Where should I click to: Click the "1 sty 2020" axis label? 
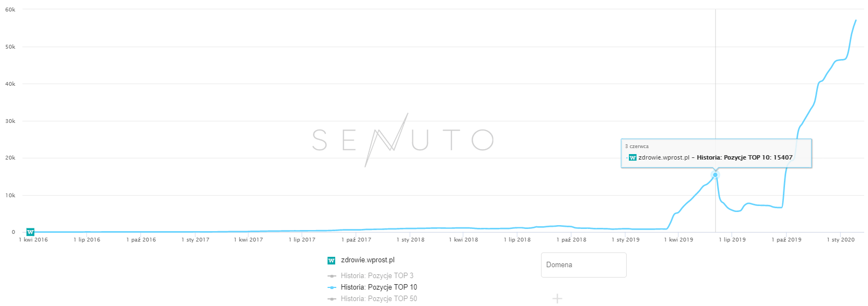coord(840,240)
